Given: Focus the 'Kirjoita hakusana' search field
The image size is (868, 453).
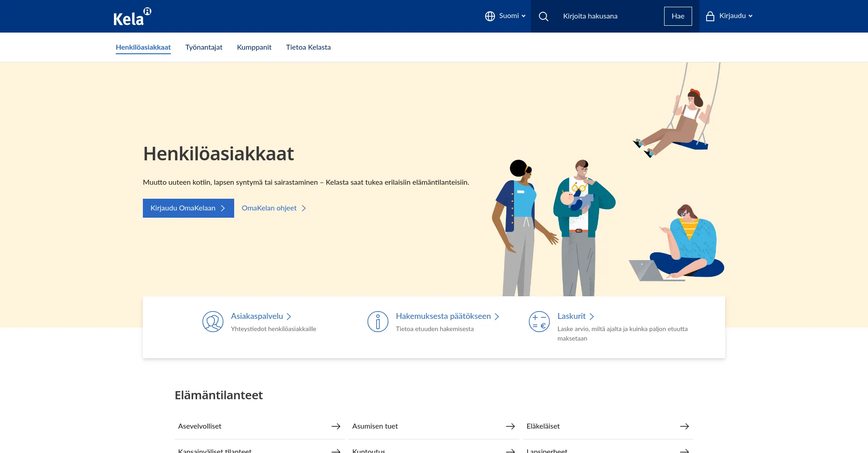Looking at the screenshot, I should click(608, 16).
